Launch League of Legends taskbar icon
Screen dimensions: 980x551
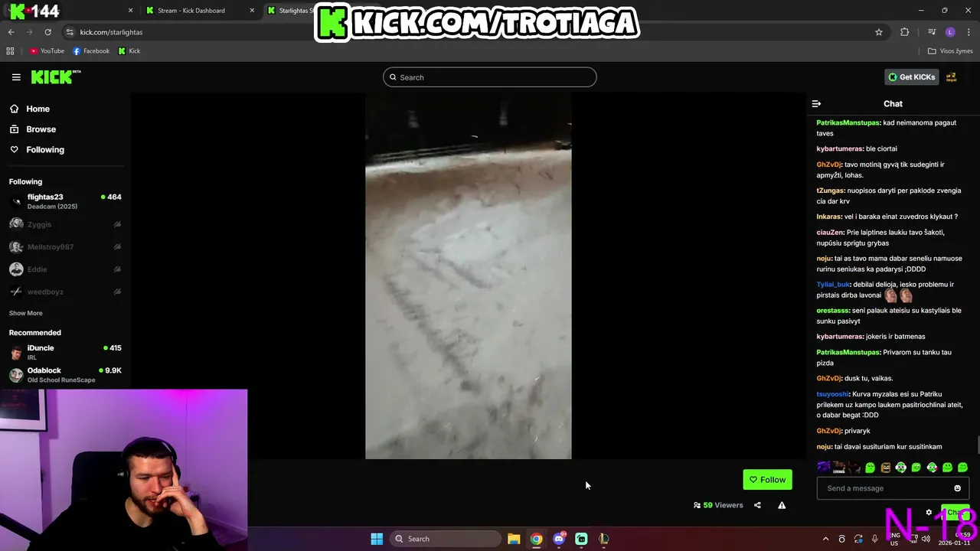(603, 539)
